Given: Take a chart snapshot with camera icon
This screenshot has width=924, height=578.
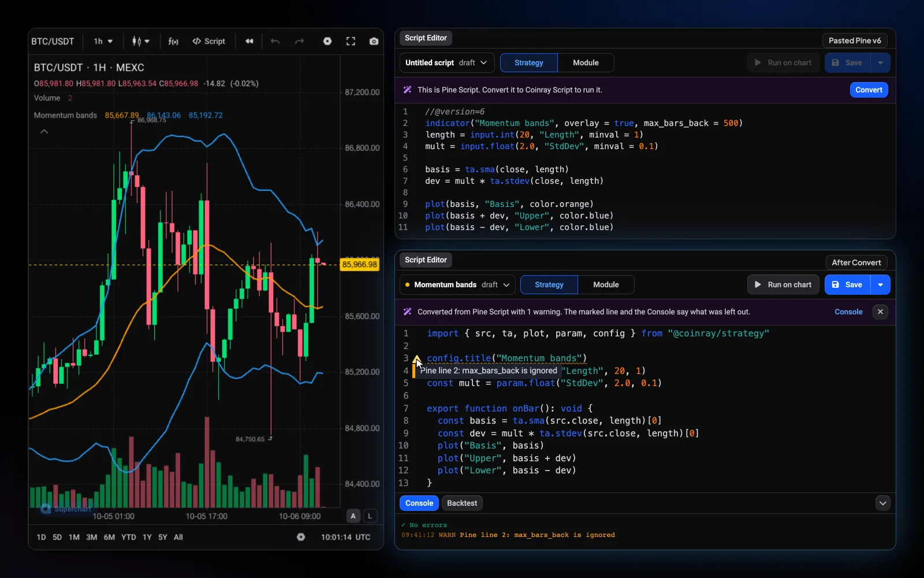Looking at the screenshot, I should (x=374, y=41).
